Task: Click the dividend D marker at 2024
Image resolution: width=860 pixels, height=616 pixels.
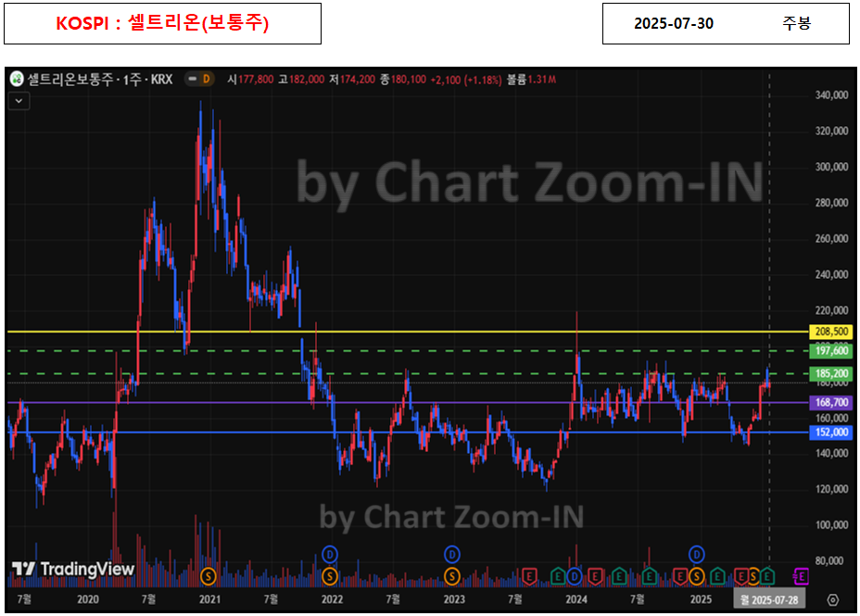Action: click(x=575, y=576)
